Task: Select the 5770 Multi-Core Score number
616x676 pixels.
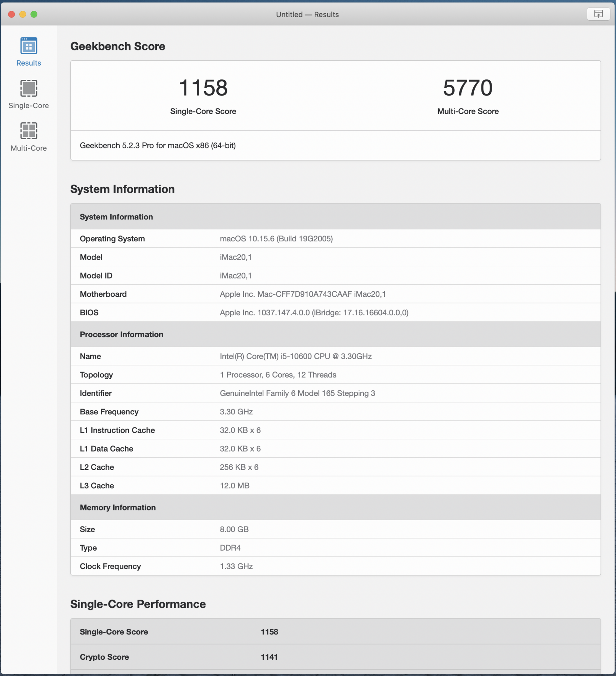Action: pyautogui.click(x=468, y=88)
